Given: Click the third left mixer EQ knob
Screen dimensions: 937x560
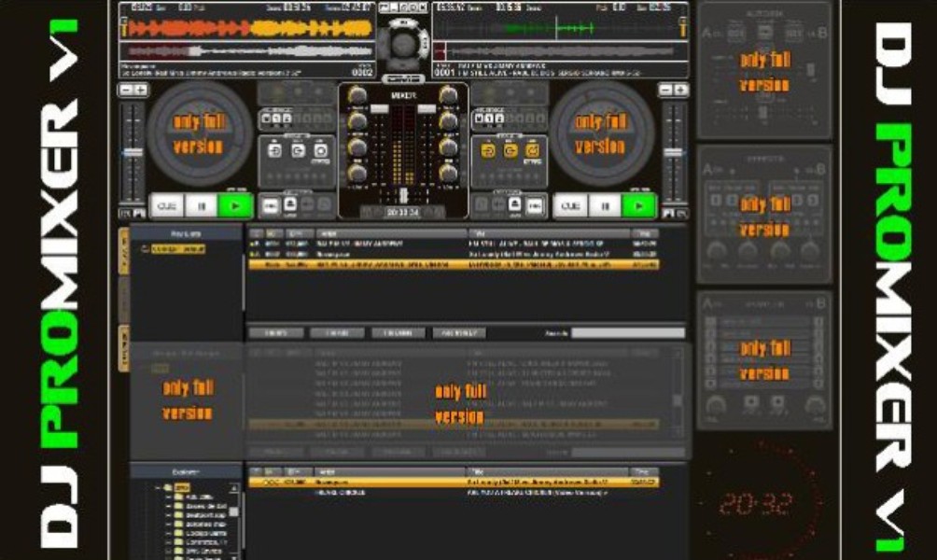Looking at the screenshot, I should coord(357,147).
